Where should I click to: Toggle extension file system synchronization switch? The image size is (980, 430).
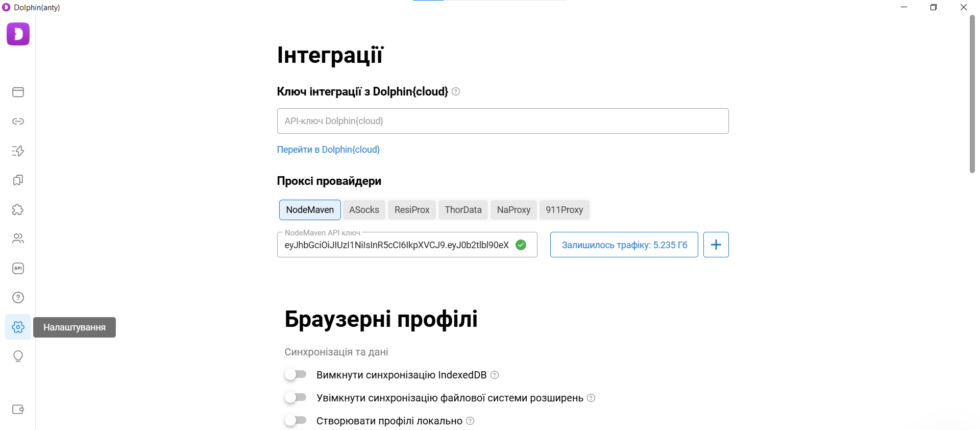(x=296, y=397)
